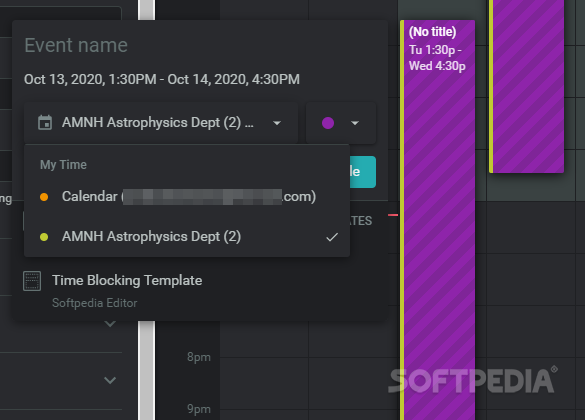Open the AMNH Astrophysics Dept calendar dropdown
Screen dimensions: 585x420
pos(161,123)
